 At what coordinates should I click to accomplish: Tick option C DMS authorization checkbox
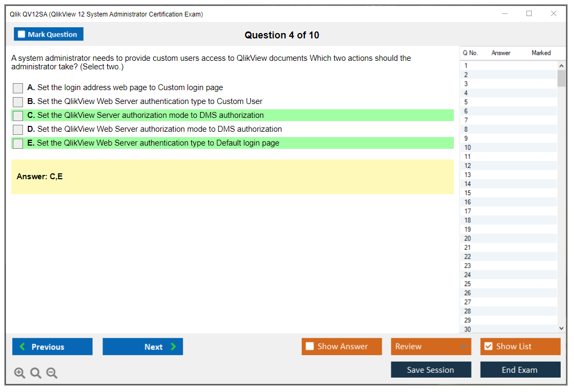tap(18, 116)
